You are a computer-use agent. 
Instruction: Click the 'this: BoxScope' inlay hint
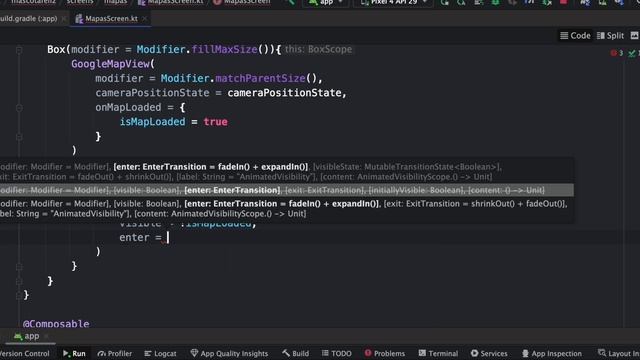tap(318, 49)
